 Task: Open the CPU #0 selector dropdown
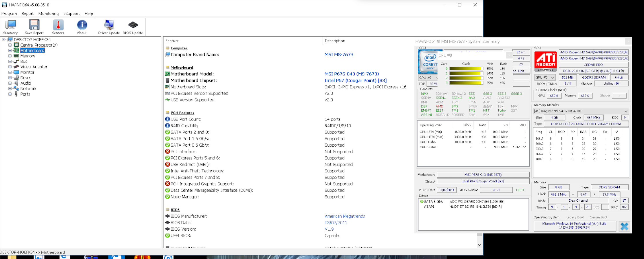428,78
